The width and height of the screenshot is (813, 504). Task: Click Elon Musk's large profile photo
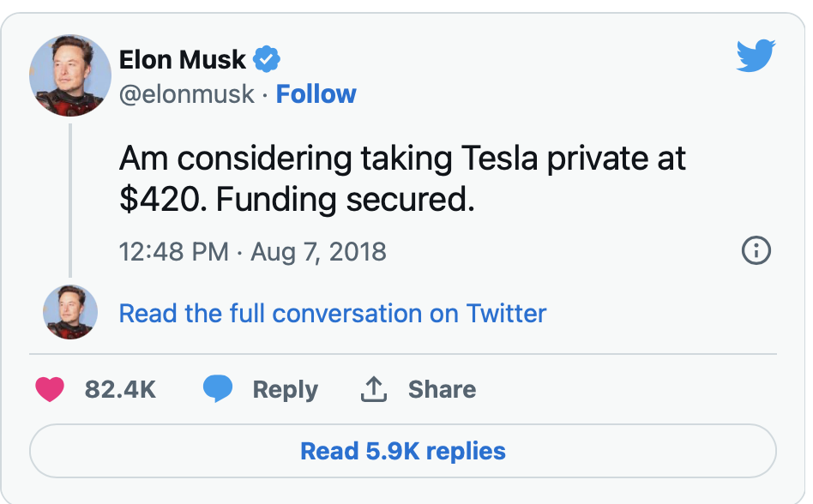coord(70,76)
